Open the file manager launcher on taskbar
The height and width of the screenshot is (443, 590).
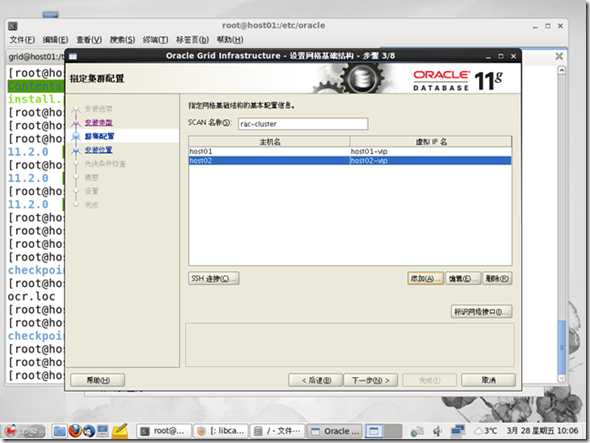[x=59, y=431]
